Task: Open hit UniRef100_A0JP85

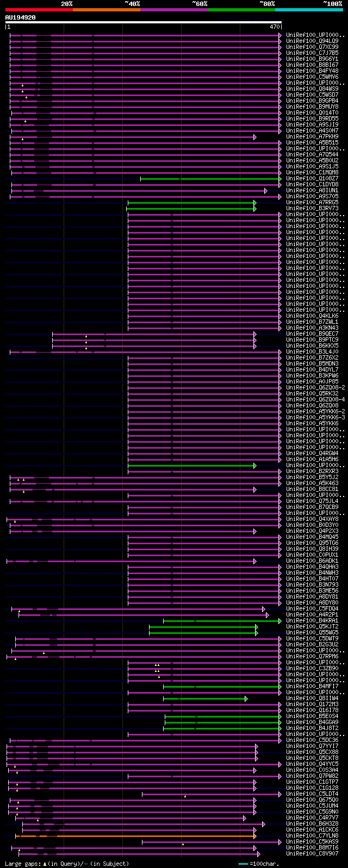Action: 312,381
